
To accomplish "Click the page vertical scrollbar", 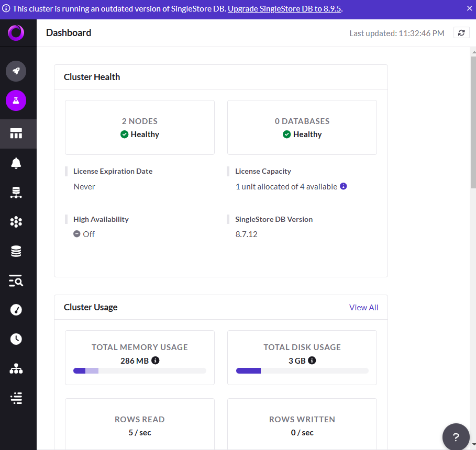I will [x=473, y=122].
